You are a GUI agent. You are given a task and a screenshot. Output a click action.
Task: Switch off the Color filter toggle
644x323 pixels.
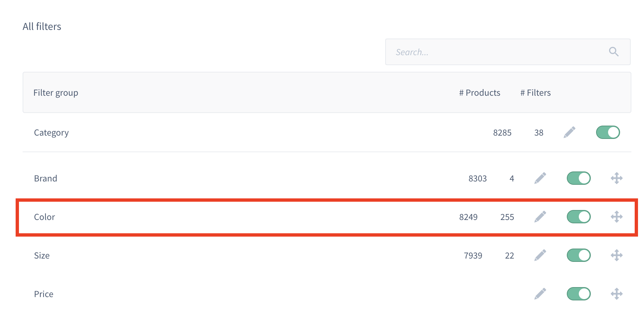click(578, 217)
